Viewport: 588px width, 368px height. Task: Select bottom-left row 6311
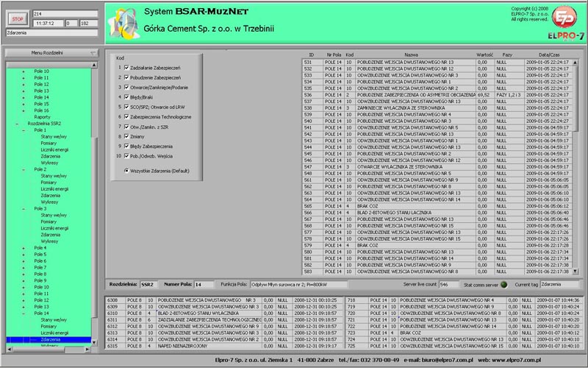[225, 320]
